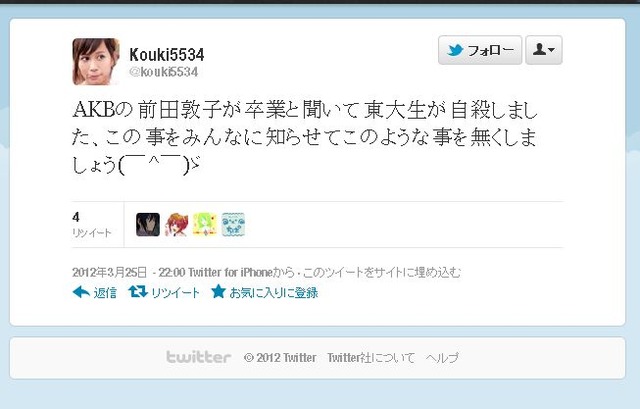
Task: Open the Twitter社について footer link
Action: 371,358
